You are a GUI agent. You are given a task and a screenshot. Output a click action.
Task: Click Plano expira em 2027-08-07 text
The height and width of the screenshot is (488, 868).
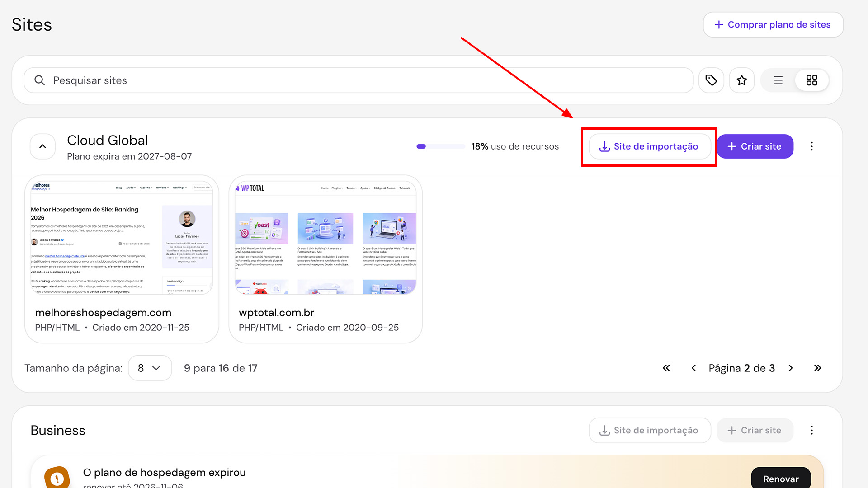click(129, 156)
